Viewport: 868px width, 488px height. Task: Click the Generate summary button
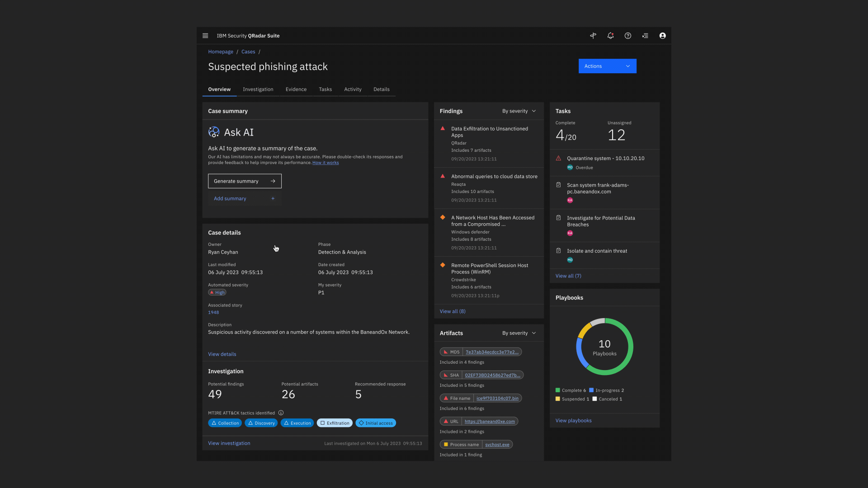245,181
